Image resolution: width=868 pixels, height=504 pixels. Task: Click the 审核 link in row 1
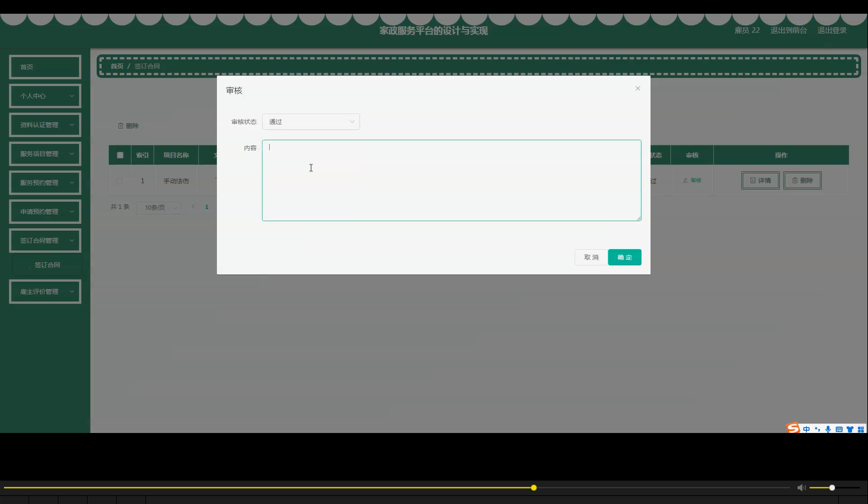pyautogui.click(x=692, y=180)
